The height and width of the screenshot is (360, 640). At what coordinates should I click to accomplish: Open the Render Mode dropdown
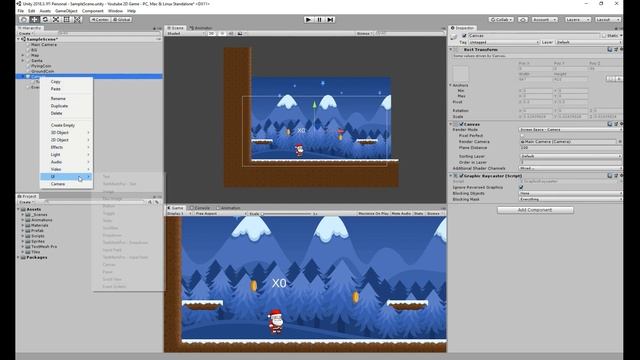pos(570,129)
